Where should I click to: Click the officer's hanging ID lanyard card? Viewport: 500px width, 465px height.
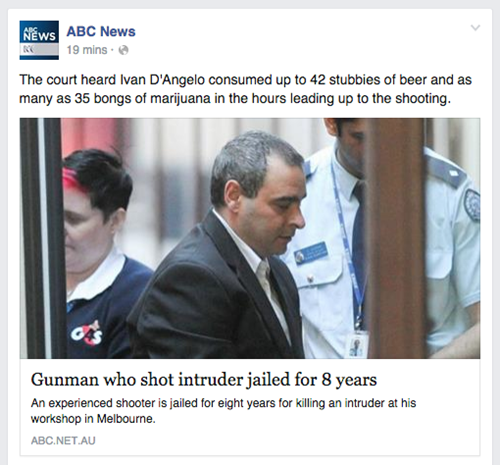pyautogui.click(x=356, y=345)
